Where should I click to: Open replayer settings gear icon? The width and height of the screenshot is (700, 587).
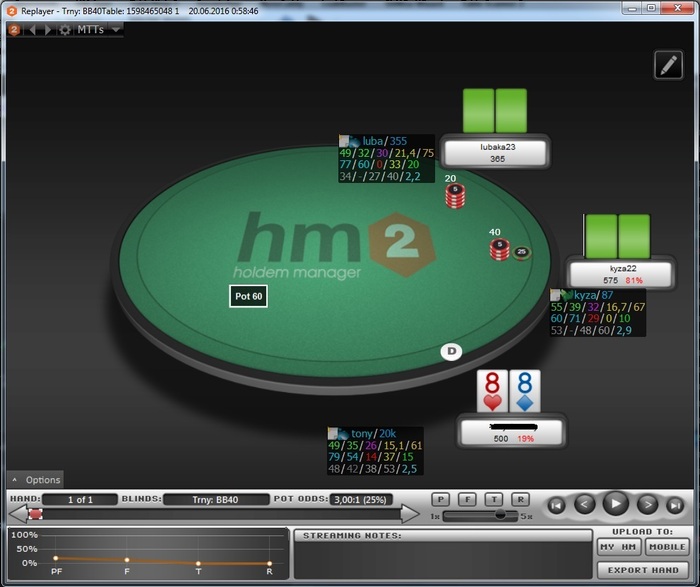point(65,30)
